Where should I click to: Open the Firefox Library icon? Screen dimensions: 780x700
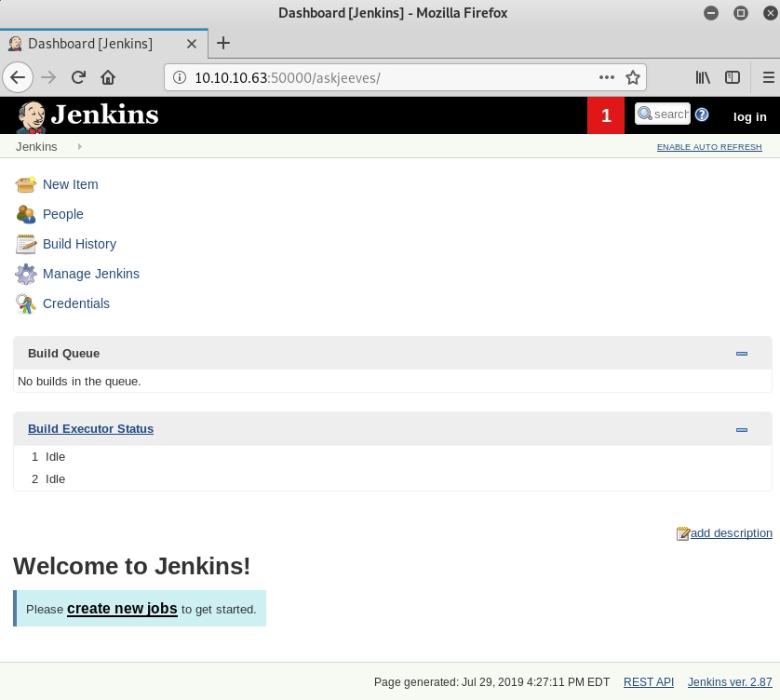click(x=703, y=77)
